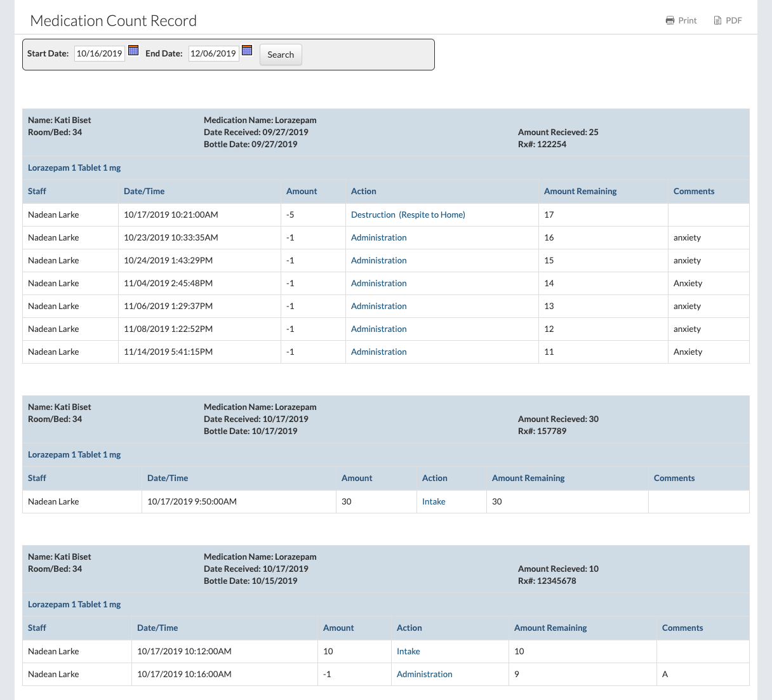The image size is (772, 700).
Task: Open the Intake link with amount 30
Action: pyautogui.click(x=434, y=501)
